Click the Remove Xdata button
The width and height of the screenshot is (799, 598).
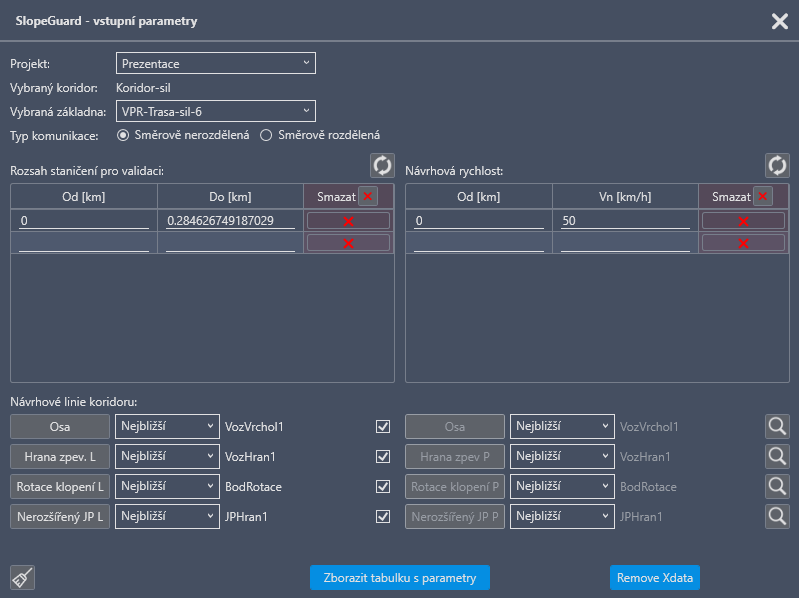point(655,578)
